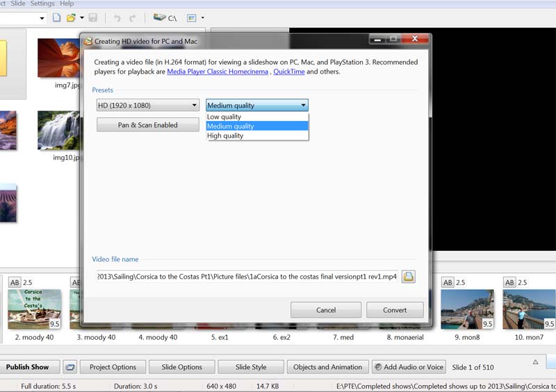
Task: Open the Media Player Classic Homecinema link
Action: coord(218,72)
